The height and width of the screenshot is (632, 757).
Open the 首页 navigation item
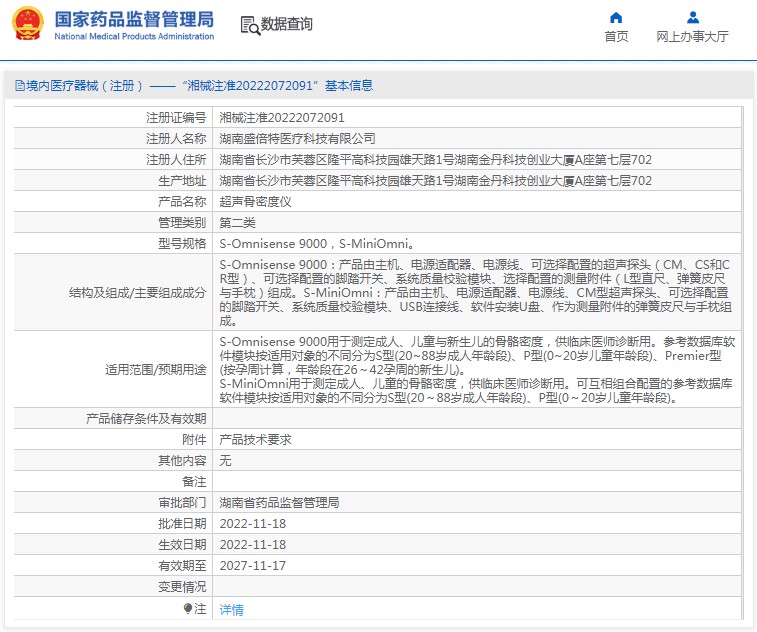pyautogui.click(x=616, y=36)
